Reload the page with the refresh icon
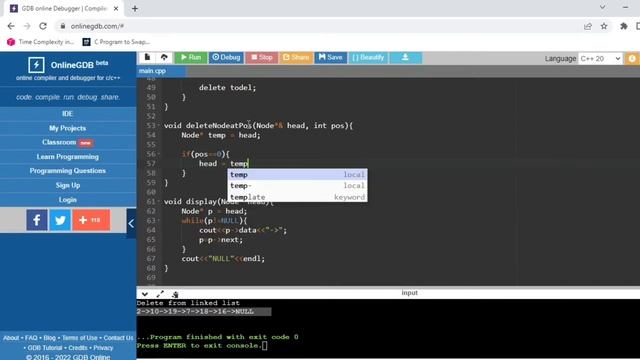The image size is (640, 360). [x=43, y=26]
